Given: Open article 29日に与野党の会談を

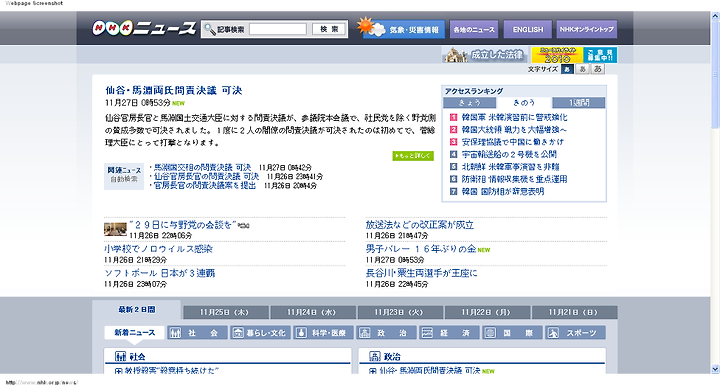Looking at the screenshot, I should pyautogui.click(x=183, y=225).
